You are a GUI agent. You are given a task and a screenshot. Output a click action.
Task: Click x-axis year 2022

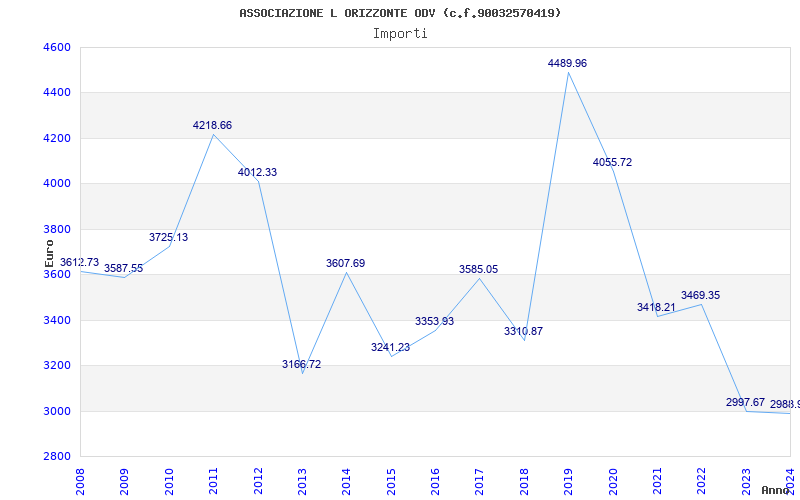[x=702, y=482]
